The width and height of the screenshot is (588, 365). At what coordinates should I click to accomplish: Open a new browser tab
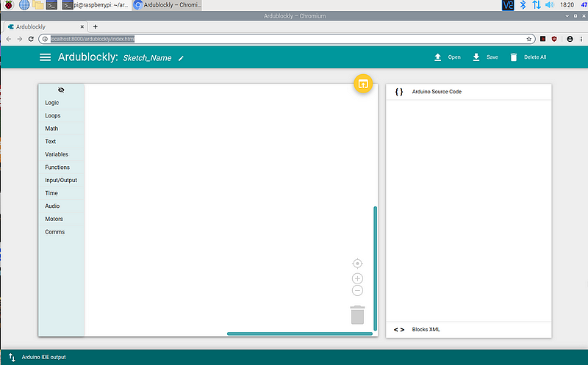pos(96,26)
